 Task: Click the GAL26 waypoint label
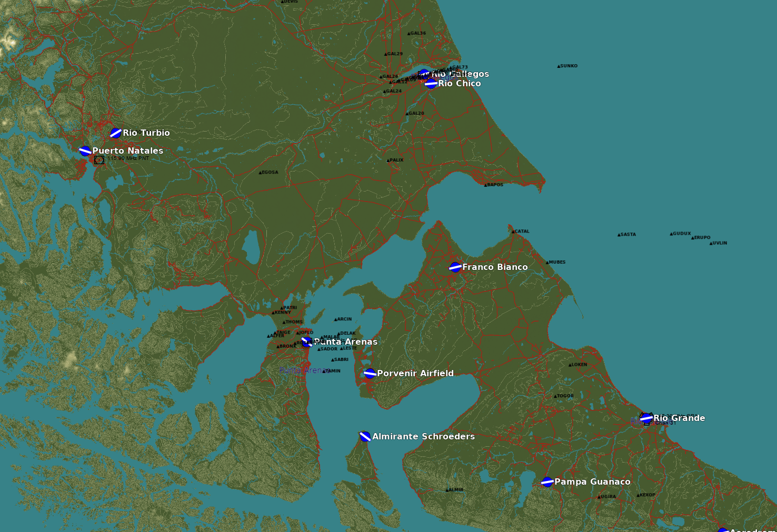coord(391,76)
